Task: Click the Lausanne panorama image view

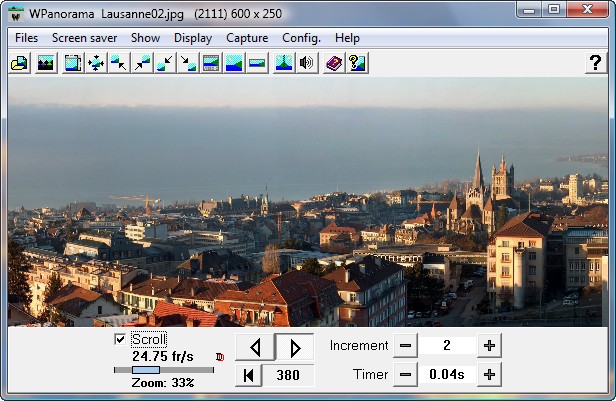Action: pyautogui.click(x=308, y=202)
